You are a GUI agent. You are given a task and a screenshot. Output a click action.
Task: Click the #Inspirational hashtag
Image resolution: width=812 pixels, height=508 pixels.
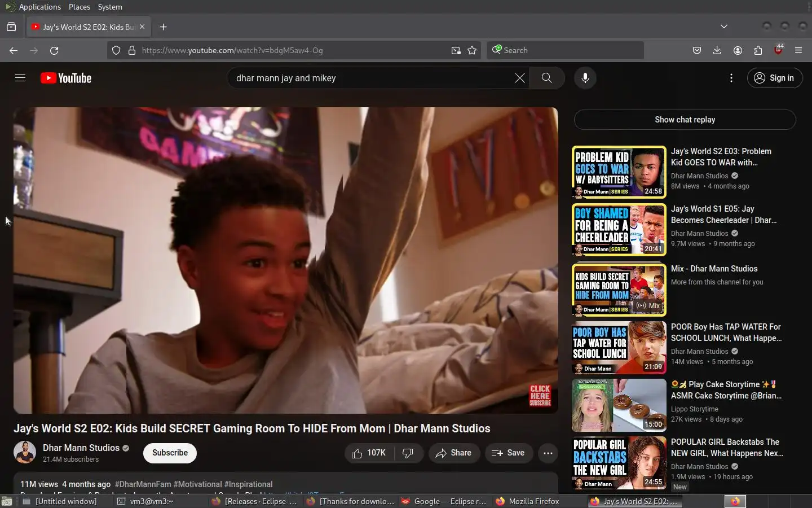tap(248, 484)
